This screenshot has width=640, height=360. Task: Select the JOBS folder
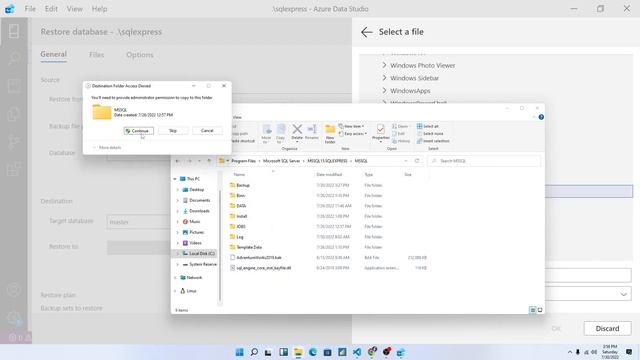click(241, 227)
